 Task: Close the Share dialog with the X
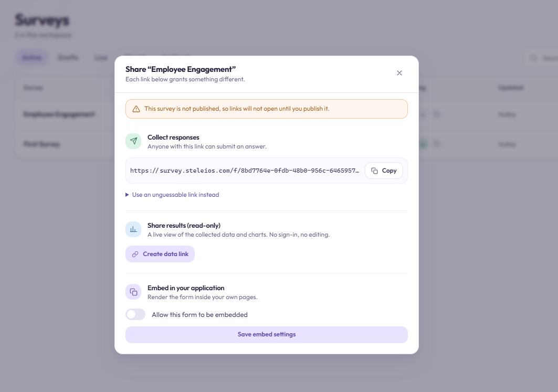point(399,73)
